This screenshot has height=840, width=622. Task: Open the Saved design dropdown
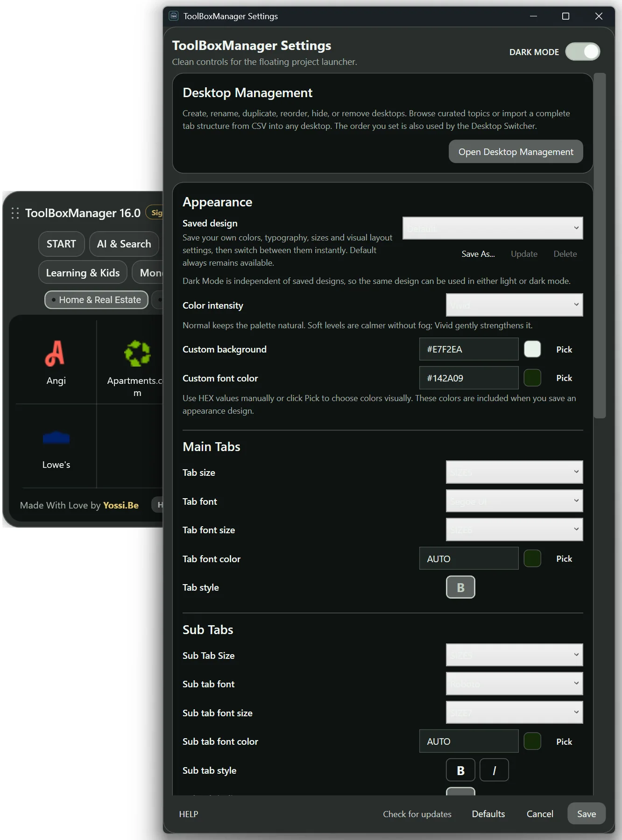coord(493,228)
